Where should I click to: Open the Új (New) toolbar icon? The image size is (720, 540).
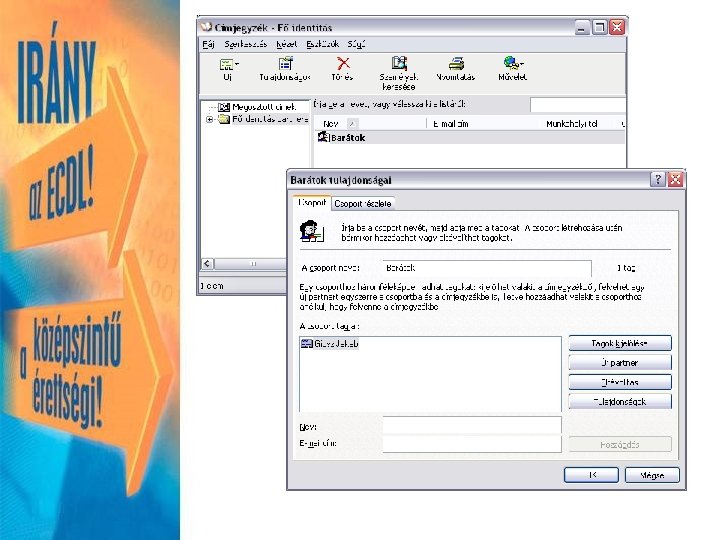pyautogui.click(x=226, y=65)
